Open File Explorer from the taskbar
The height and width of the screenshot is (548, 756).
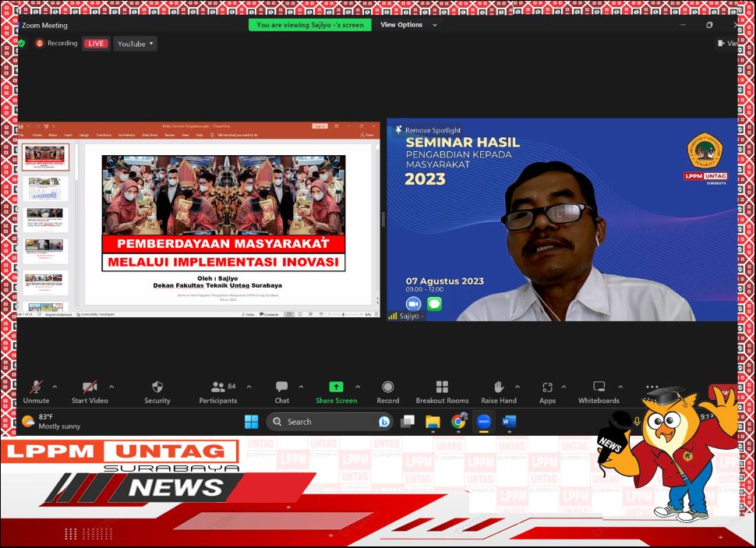[433, 422]
